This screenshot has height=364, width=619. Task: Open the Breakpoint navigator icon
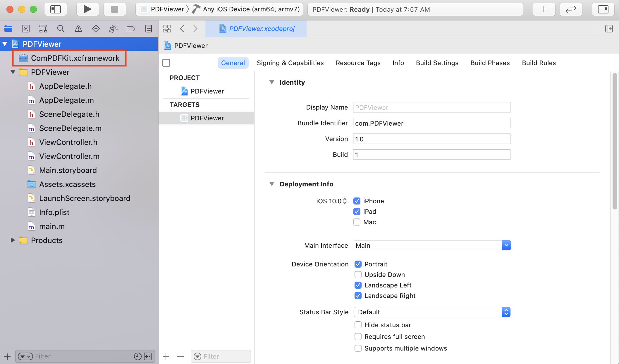click(x=131, y=29)
